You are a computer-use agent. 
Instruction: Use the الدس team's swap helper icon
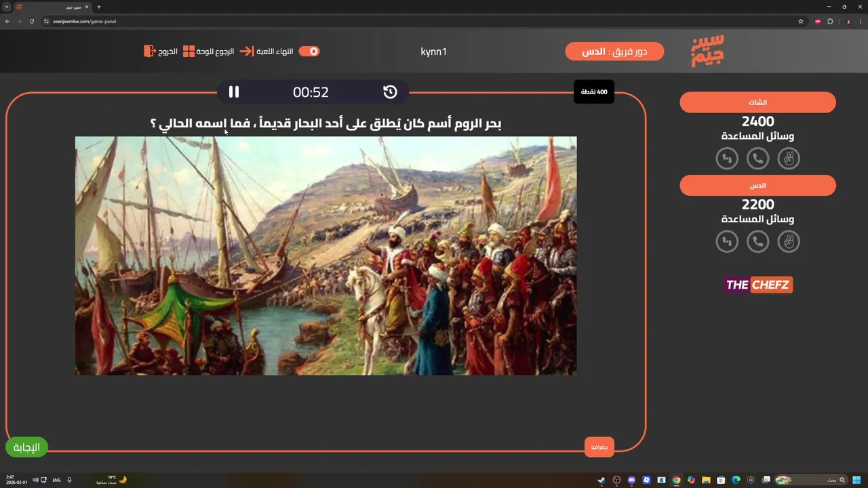click(727, 241)
